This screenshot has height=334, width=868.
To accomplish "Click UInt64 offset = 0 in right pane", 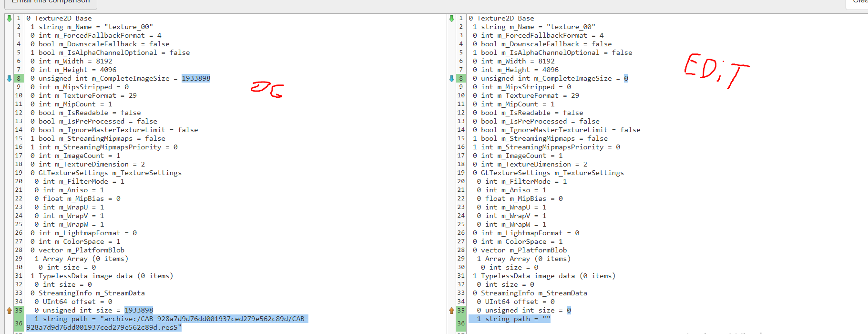I will [x=516, y=302].
